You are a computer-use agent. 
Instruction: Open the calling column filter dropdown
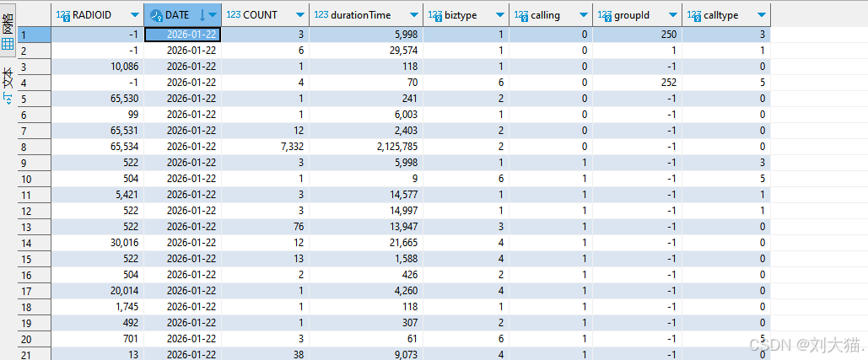[x=584, y=15]
